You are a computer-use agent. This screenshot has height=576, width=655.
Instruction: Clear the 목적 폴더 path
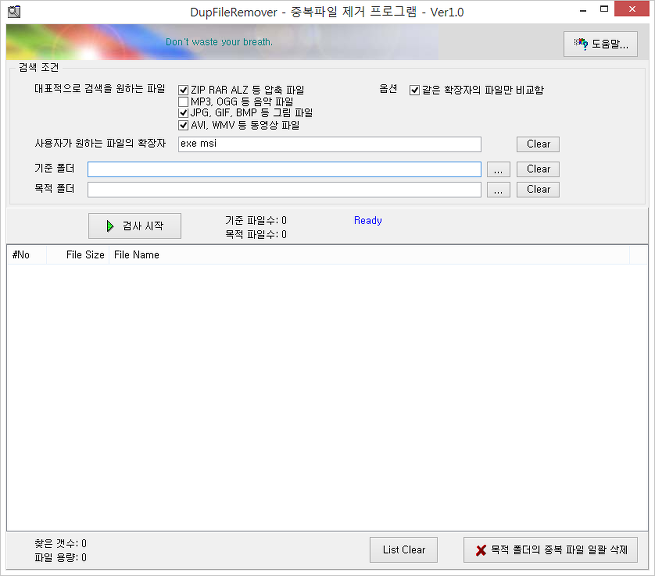click(538, 190)
